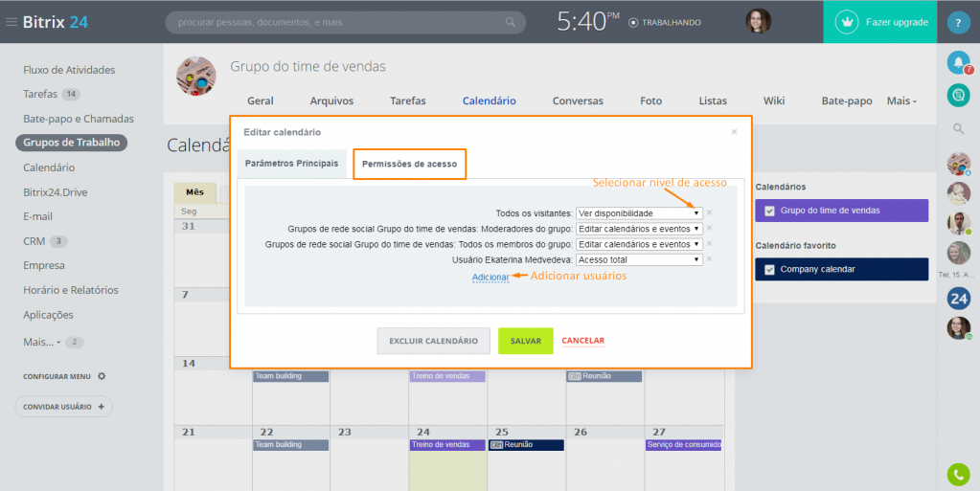Expand Mais... in the left sidebar
This screenshot has width=980, height=491.
[x=42, y=342]
